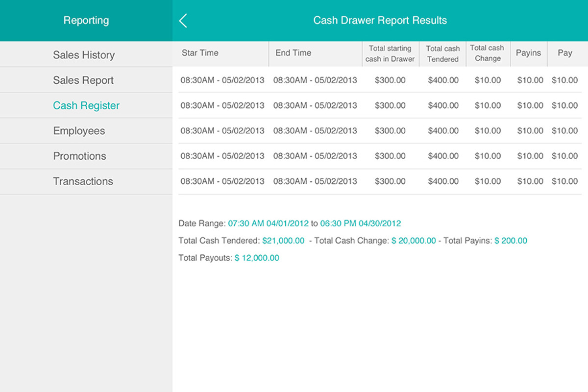
Task: Open Sales History in the sidebar
Action: click(x=86, y=55)
